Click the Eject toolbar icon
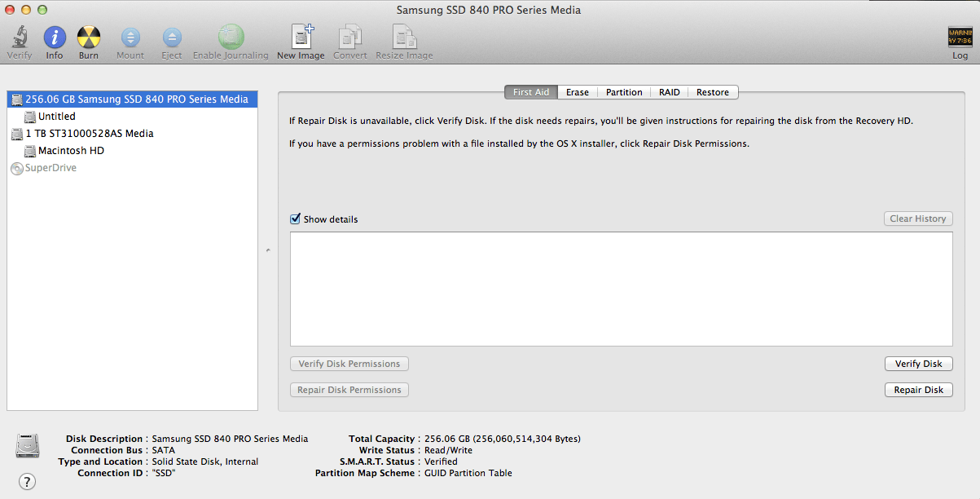Screen dimensions: 980x499 172,38
